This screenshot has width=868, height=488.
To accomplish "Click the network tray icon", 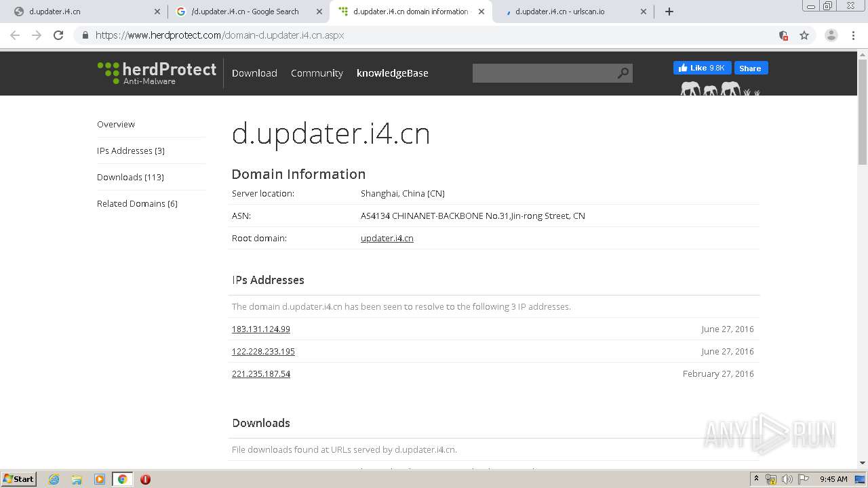I will coord(771,479).
